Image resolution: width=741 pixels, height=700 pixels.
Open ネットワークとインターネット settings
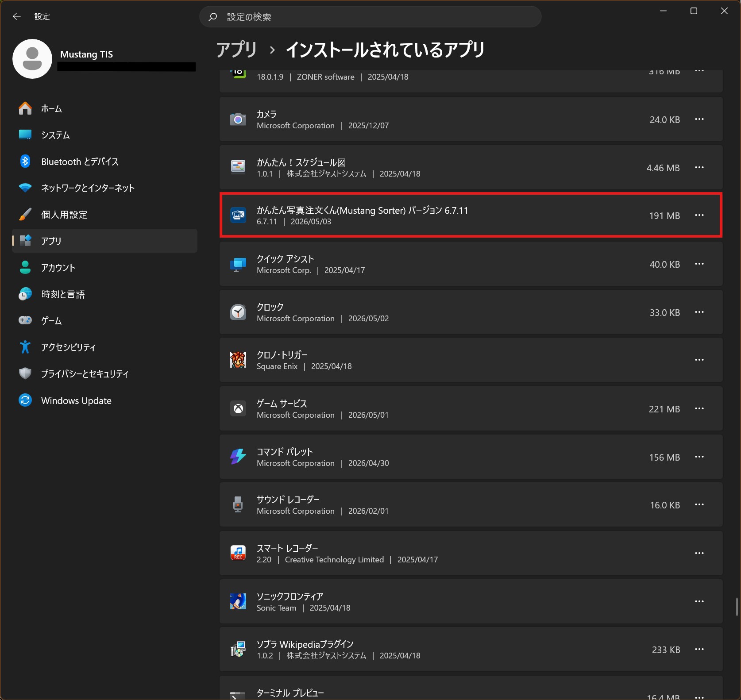click(104, 188)
